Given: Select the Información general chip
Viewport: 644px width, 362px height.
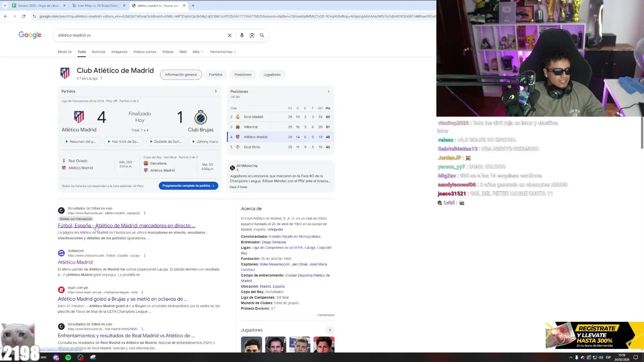Looking at the screenshot, I should point(181,74).
